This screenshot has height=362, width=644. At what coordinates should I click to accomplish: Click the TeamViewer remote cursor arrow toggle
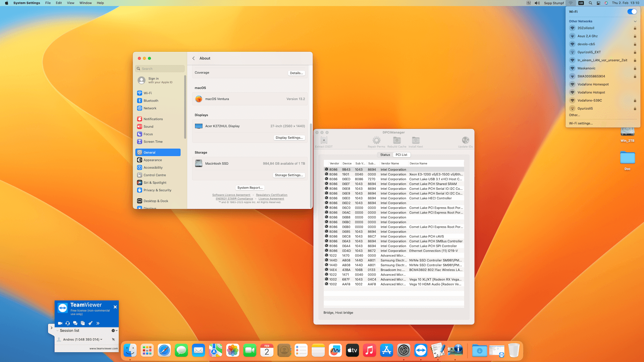[x=113, y=340]
